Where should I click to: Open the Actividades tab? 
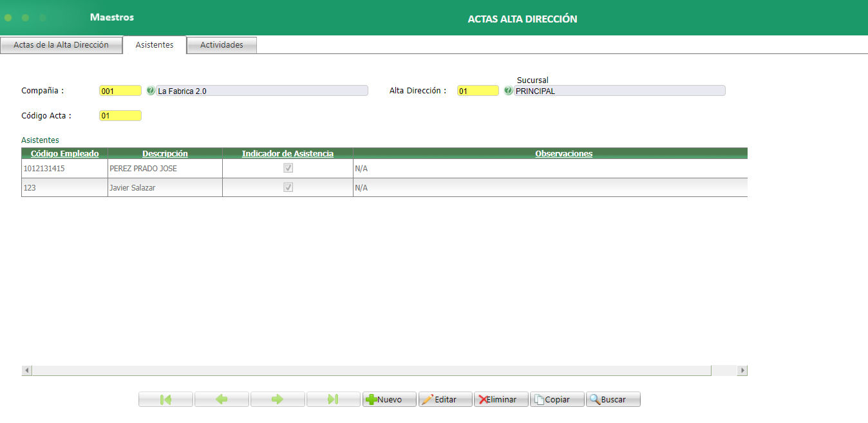222,45
